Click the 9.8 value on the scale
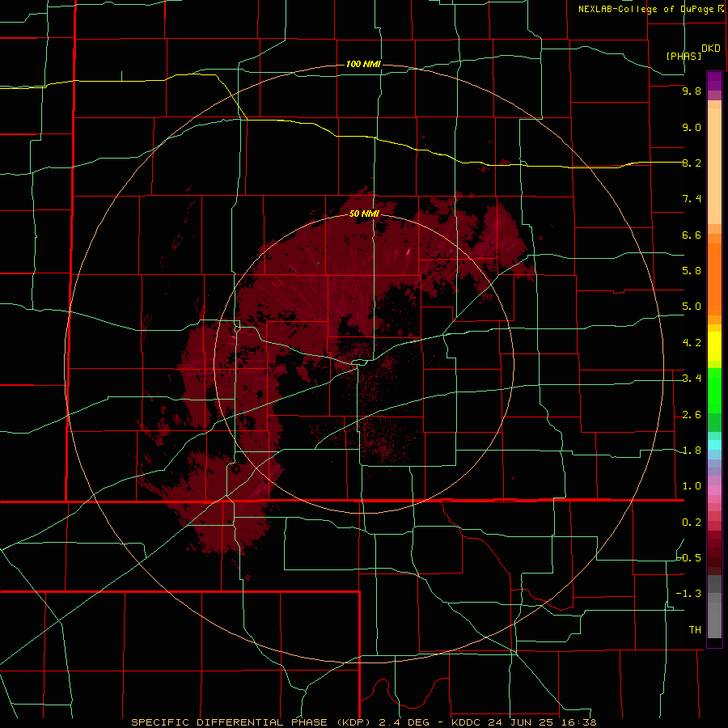The height and width of the screenshot is (728, 728). coord(692,91)
